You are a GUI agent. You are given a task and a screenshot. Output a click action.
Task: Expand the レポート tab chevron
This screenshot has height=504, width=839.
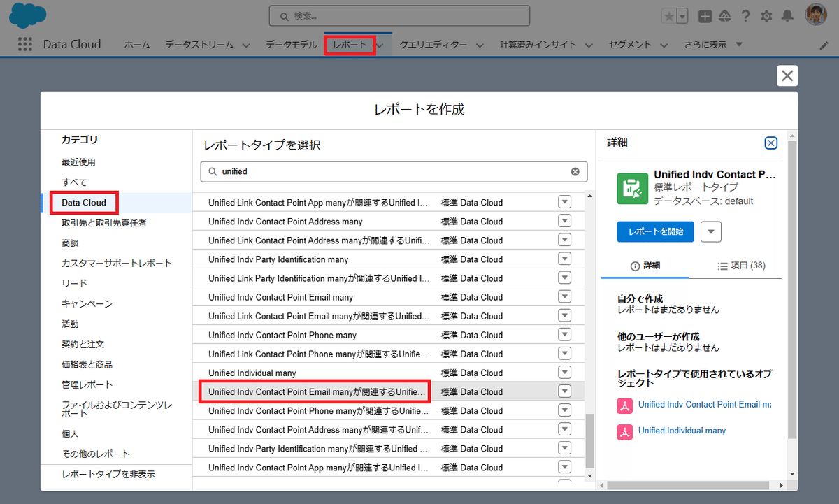click(380, 45)
